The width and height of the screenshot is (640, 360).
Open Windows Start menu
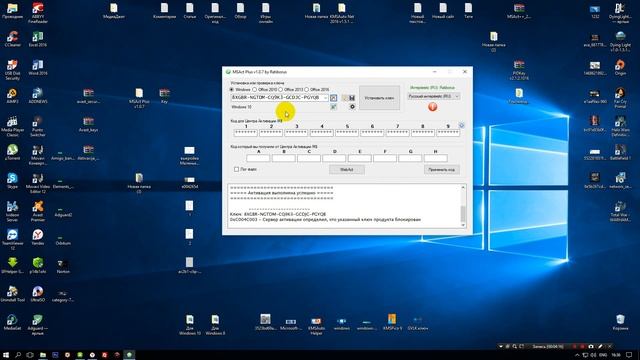tap(6, 355)
